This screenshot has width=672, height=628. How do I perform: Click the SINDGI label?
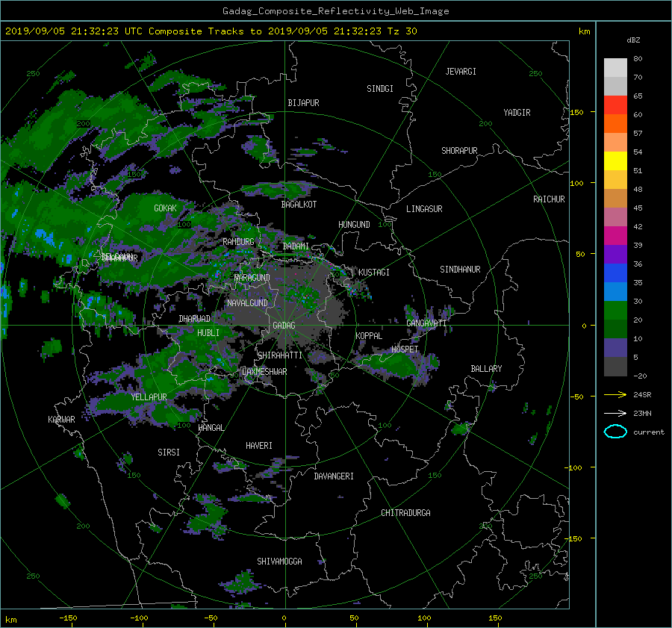click(380, 89)
